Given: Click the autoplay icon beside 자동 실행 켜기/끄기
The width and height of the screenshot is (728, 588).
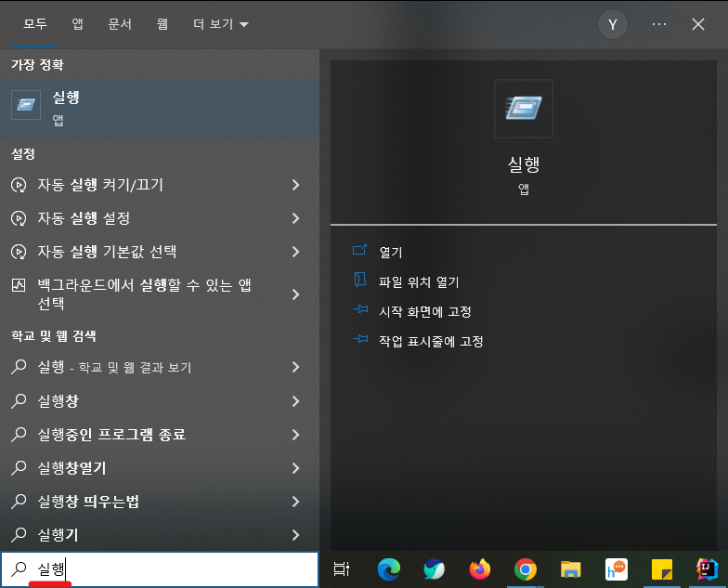Looking at the screenshot, I should pos(19,185).
